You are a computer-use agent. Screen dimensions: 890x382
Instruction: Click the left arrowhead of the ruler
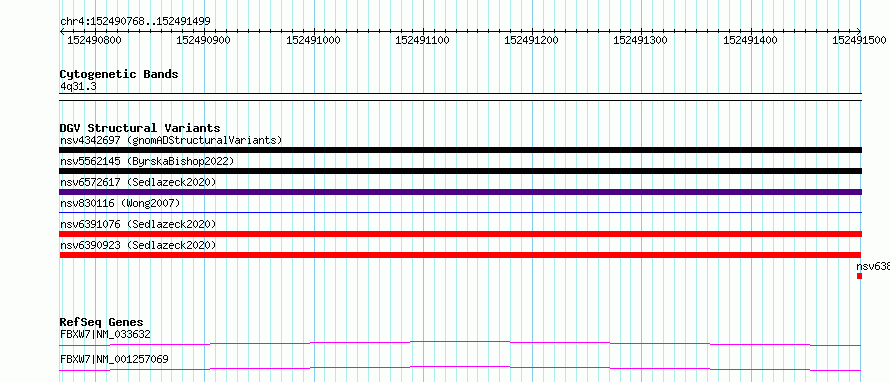point(62,31)
